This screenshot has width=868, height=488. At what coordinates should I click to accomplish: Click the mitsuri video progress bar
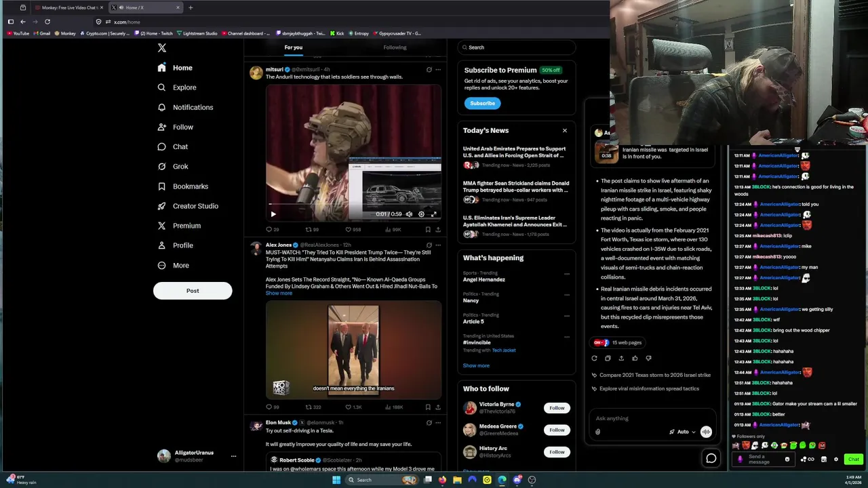click(x=353, y=204)
